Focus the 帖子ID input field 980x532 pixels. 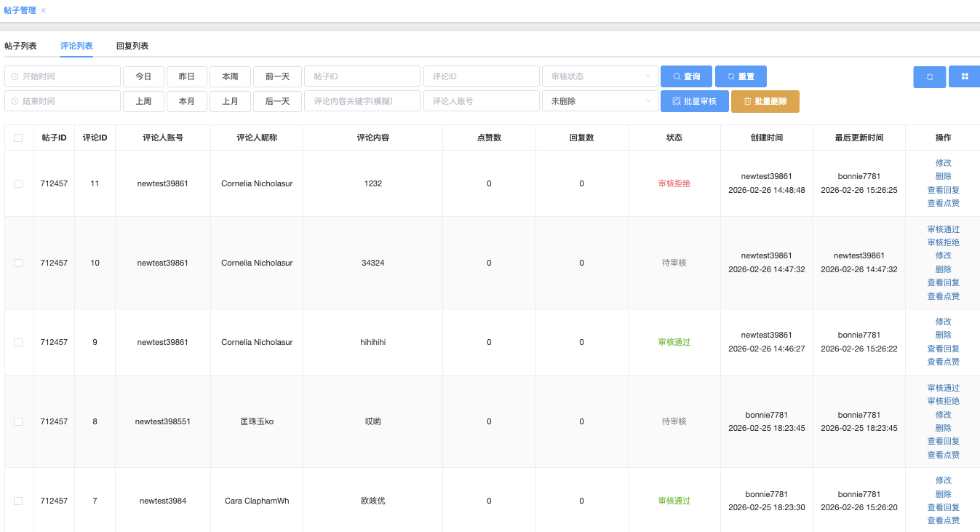tap(362, 76)
